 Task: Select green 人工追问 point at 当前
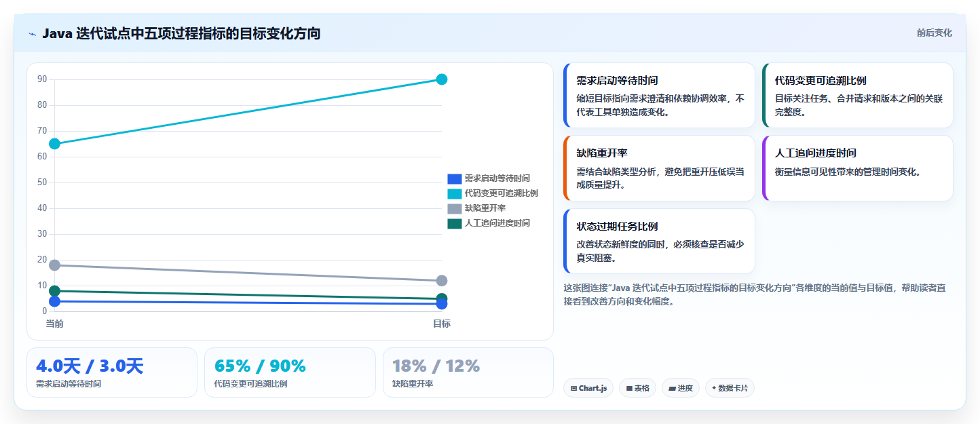point(55,291)
